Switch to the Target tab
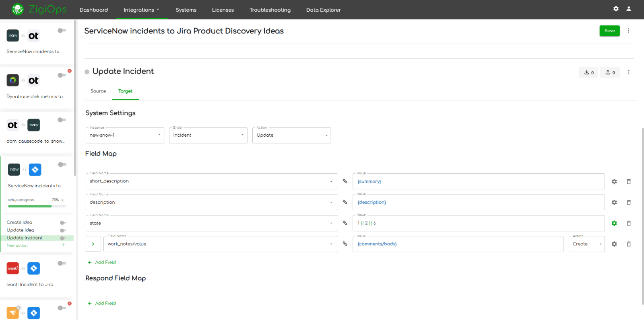This screenshot has height=320, width=644. (x=125, y=91)
